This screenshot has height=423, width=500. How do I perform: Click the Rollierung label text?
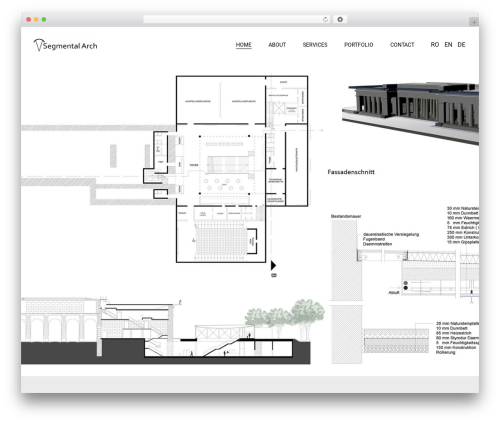pyautogui.click(x=445, y=352)
